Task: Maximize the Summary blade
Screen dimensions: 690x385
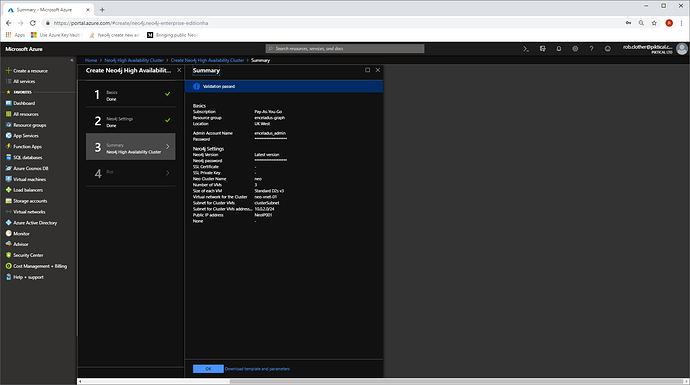Action: (x=367, y=70)
